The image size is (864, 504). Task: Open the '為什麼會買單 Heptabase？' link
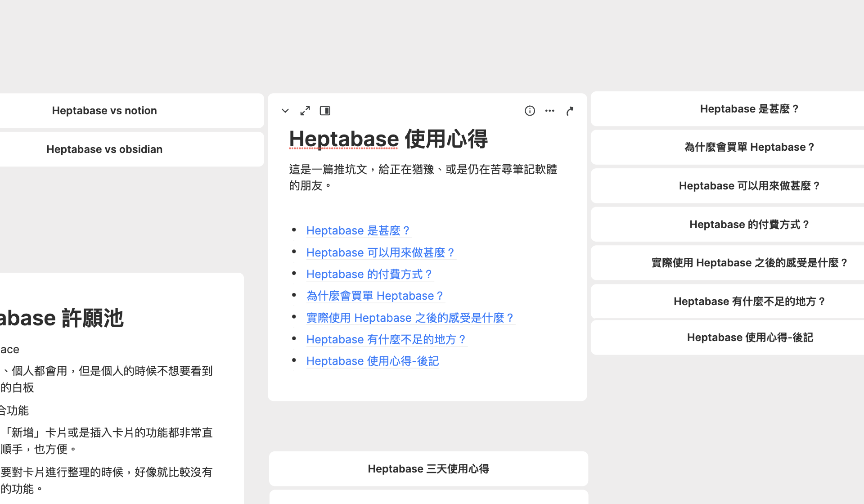click(375, 296)
